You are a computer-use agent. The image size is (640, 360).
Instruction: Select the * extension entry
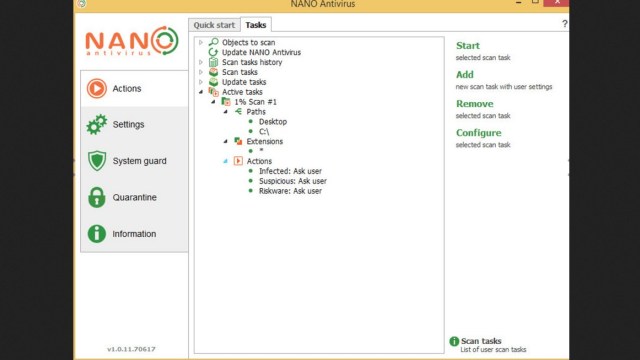tap(261, 151)
